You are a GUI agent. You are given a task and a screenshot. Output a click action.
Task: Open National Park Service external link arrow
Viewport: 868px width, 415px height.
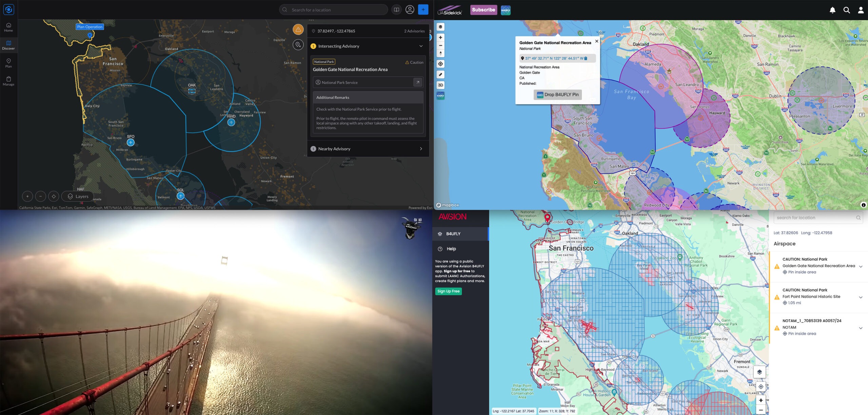pos(418,82)
